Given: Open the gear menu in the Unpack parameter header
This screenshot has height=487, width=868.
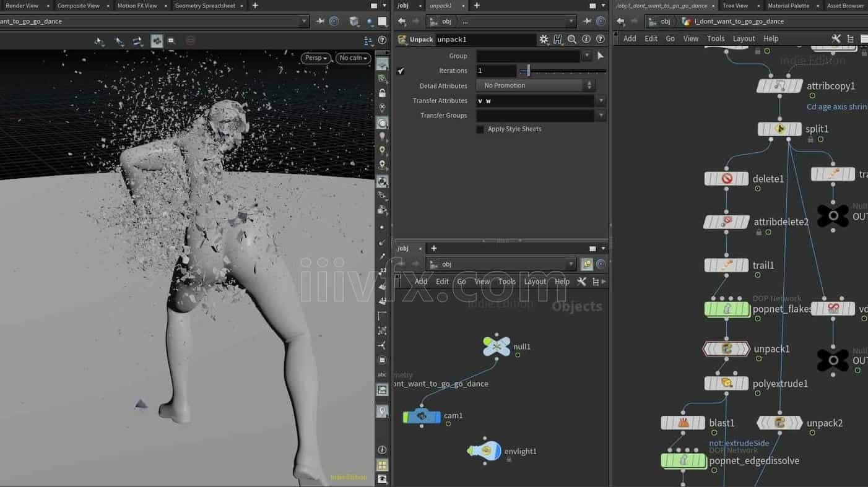Looking at the screenshot, I should click(544, 39).
